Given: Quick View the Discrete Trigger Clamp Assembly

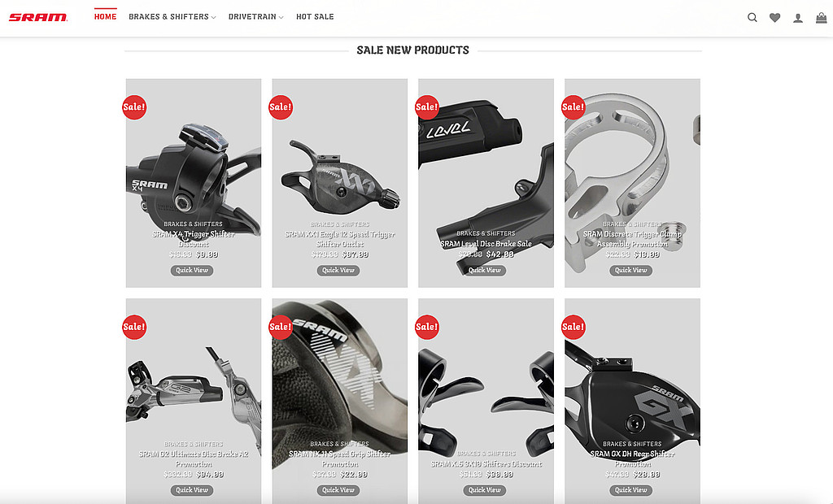Looking at the screenshot, I should (630, 271).
